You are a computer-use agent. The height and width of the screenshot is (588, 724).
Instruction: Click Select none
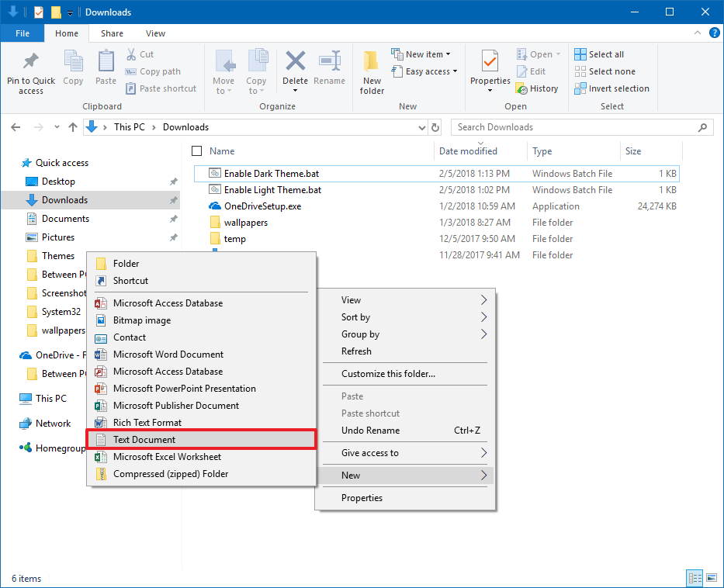pos(604,71)
